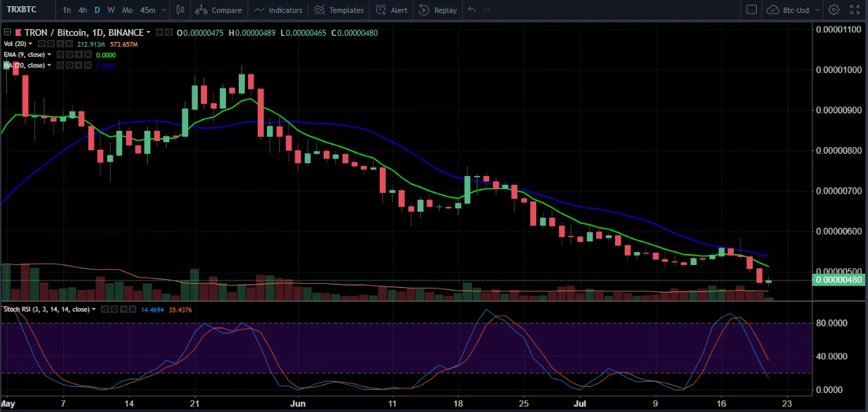Save layout via Btc-Usd cloud button
Viewport: 868px width, 412px height.
(788, 9)
